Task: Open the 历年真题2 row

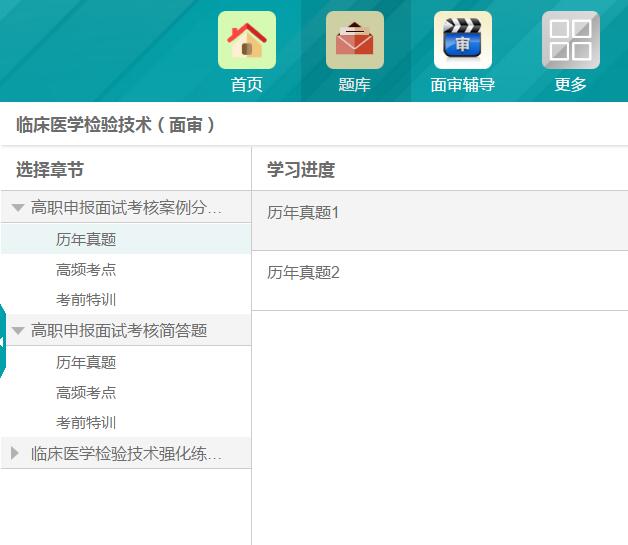Action: coord(440,281)
